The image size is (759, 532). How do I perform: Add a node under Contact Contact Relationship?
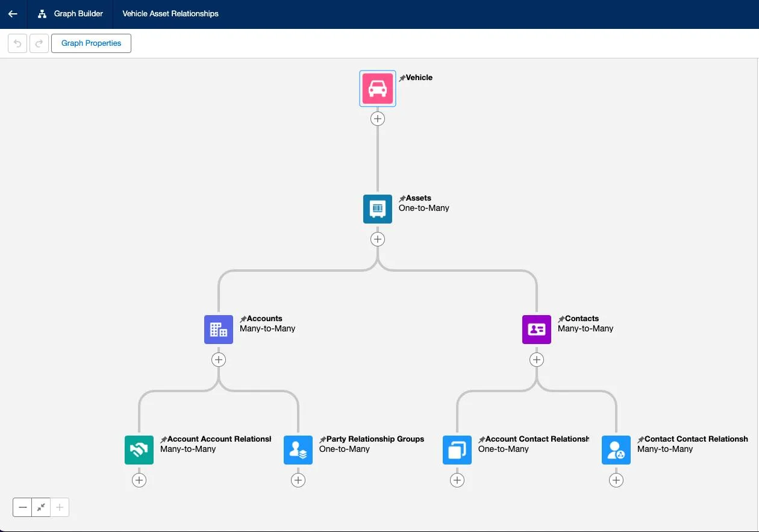(616, 480)
